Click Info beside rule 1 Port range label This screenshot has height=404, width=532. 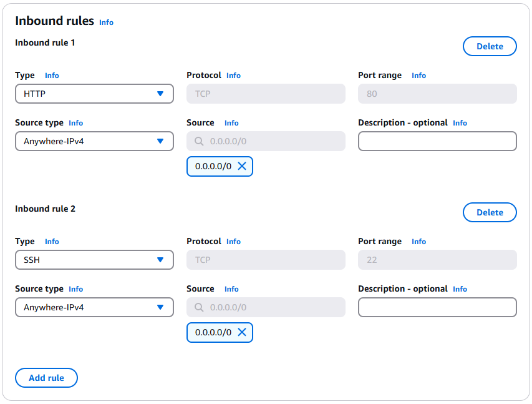click(418, 75)
